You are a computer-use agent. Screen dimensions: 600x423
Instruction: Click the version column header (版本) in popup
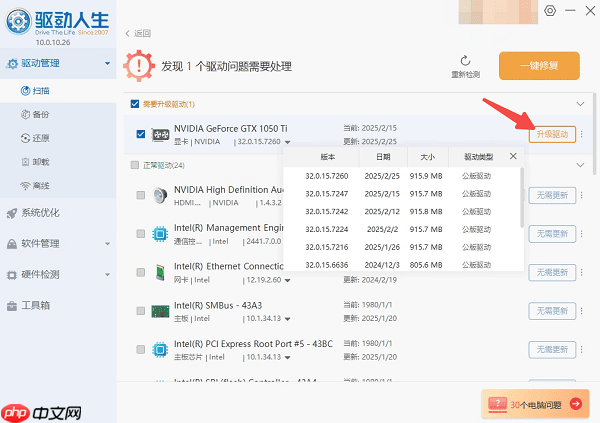(328, 157)
